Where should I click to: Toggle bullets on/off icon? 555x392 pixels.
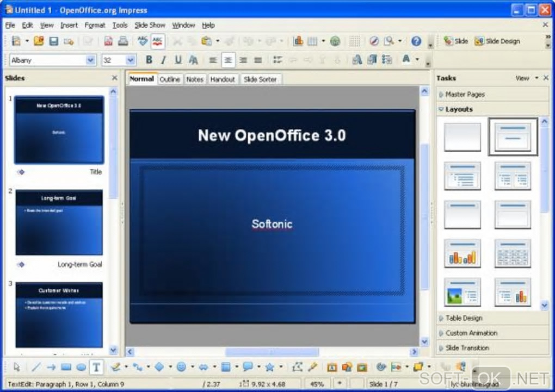pos(278,60)
